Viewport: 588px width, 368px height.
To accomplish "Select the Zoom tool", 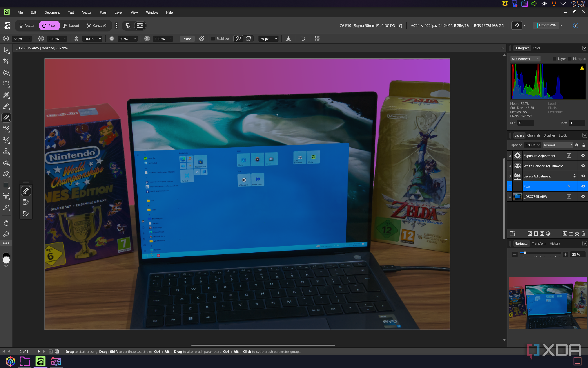I will [6, 234].
